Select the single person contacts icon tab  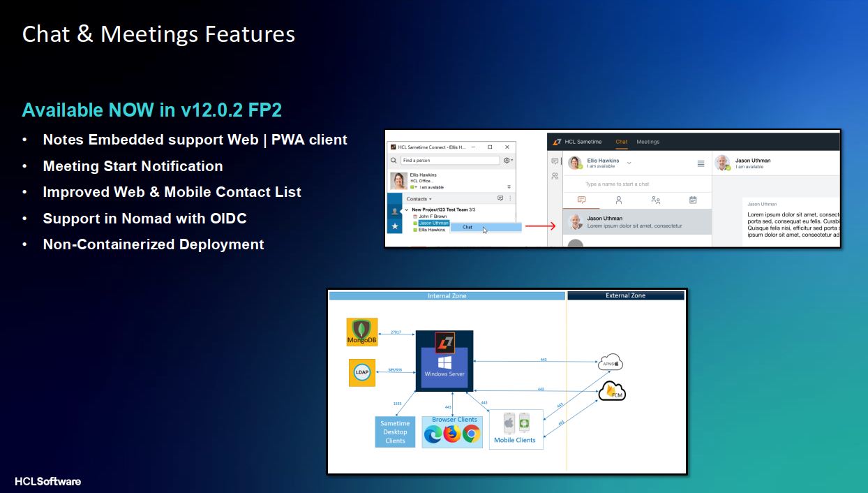tap(619, 200)
